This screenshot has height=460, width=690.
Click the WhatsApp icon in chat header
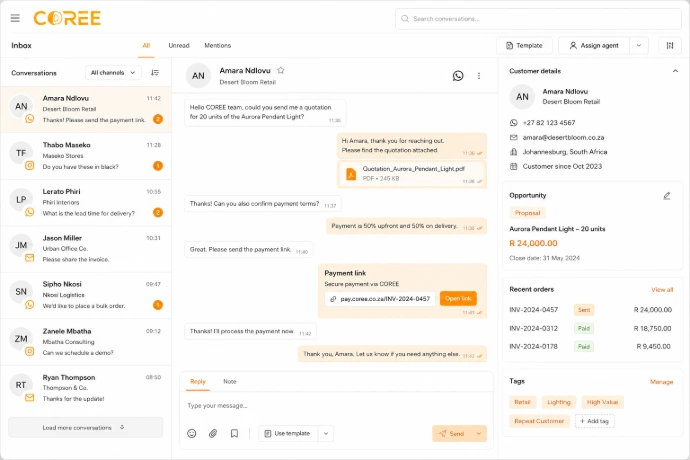coord(458,76)
